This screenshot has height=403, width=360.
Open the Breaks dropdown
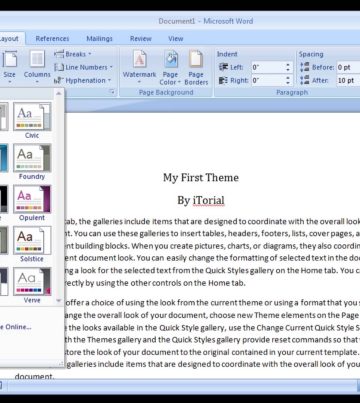pyautogui.click(x=73, y=54)
